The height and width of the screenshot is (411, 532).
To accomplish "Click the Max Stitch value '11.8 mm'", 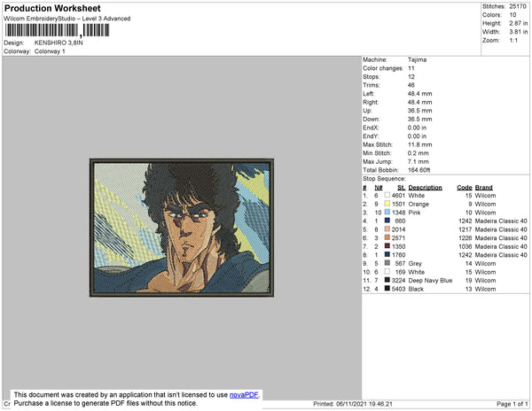I will pyautogui.click(x=420, y=144).
